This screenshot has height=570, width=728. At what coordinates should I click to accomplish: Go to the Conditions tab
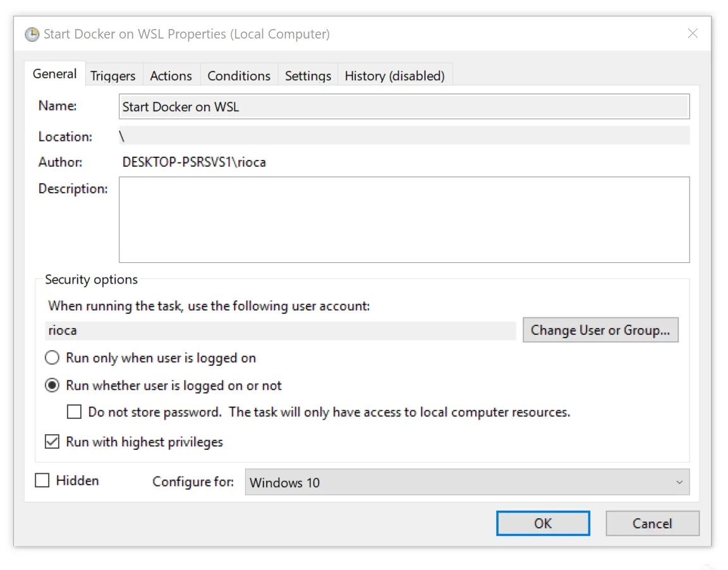pos(239,76)
